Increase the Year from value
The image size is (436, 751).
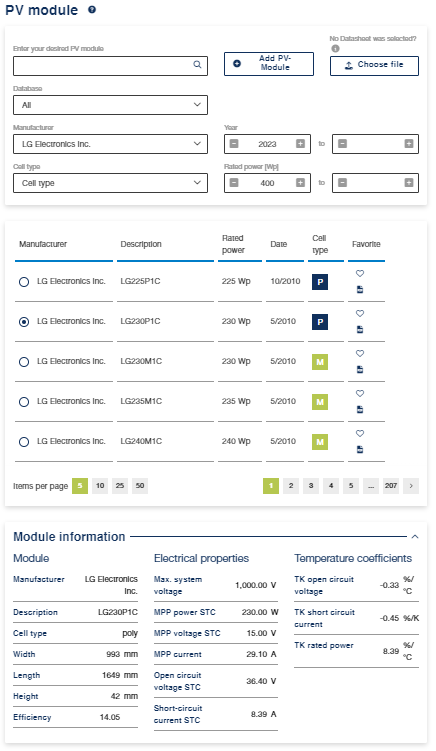point(300,144)
